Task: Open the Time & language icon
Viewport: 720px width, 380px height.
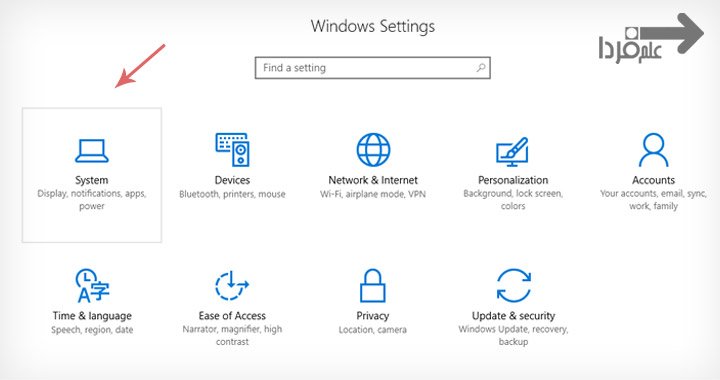Action: tap(92, 286)
